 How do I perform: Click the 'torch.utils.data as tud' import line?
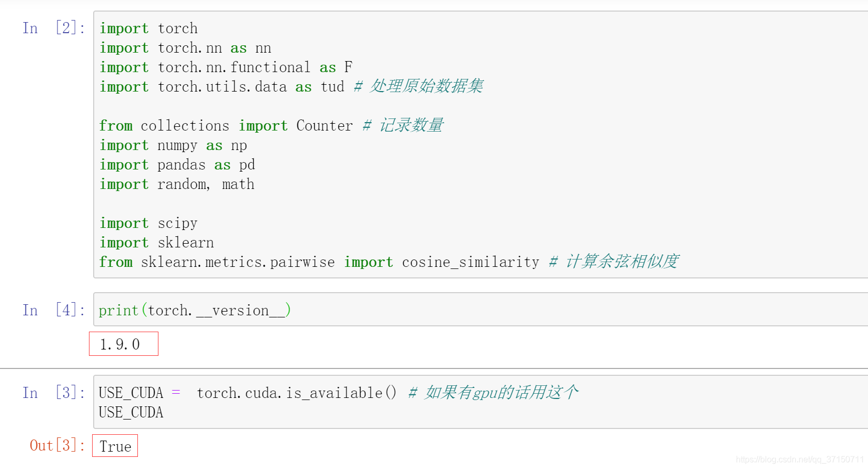pos(222,87)
